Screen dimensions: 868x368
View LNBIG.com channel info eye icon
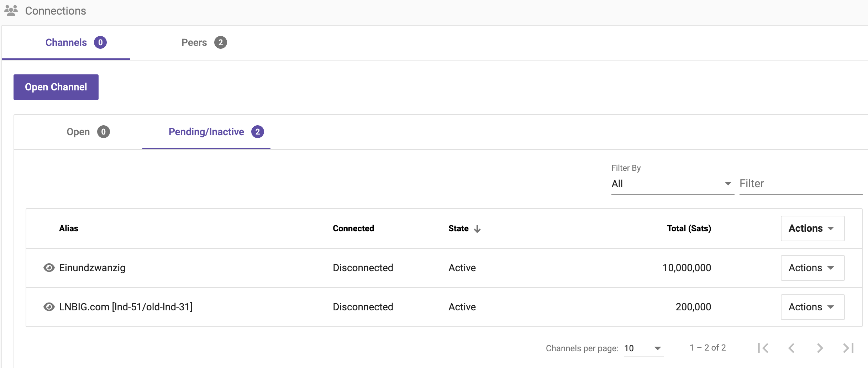tap(49, 307)
